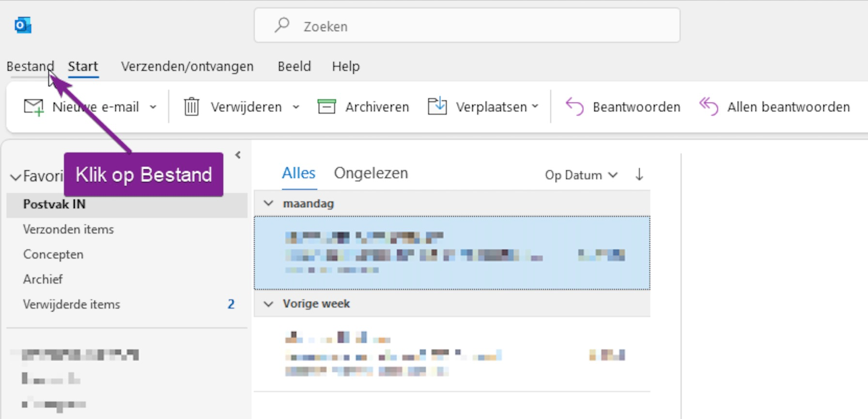This screenshot has width=868, height=419.
Task: Reverse sort order with the down arrow
Action: [639, 174]
